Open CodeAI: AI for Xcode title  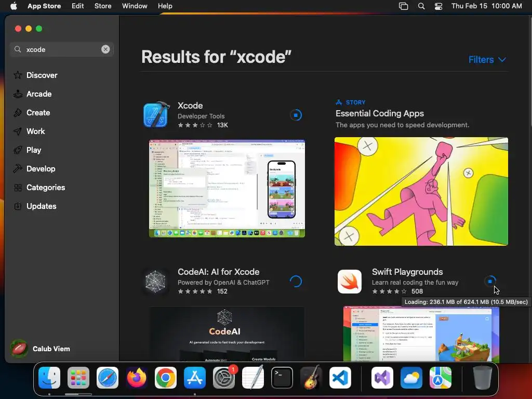pyautogui.click(x=218, y=272)
